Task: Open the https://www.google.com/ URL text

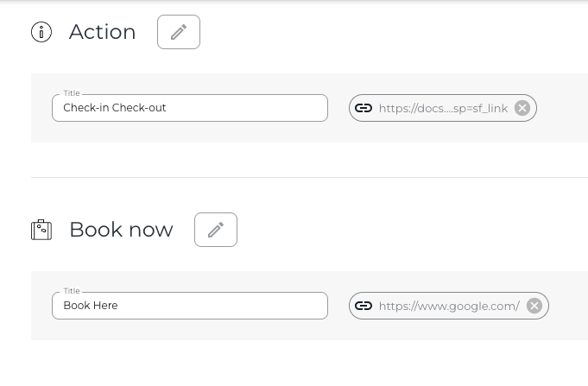Action: pyautogui.click(x=449, y=306)
